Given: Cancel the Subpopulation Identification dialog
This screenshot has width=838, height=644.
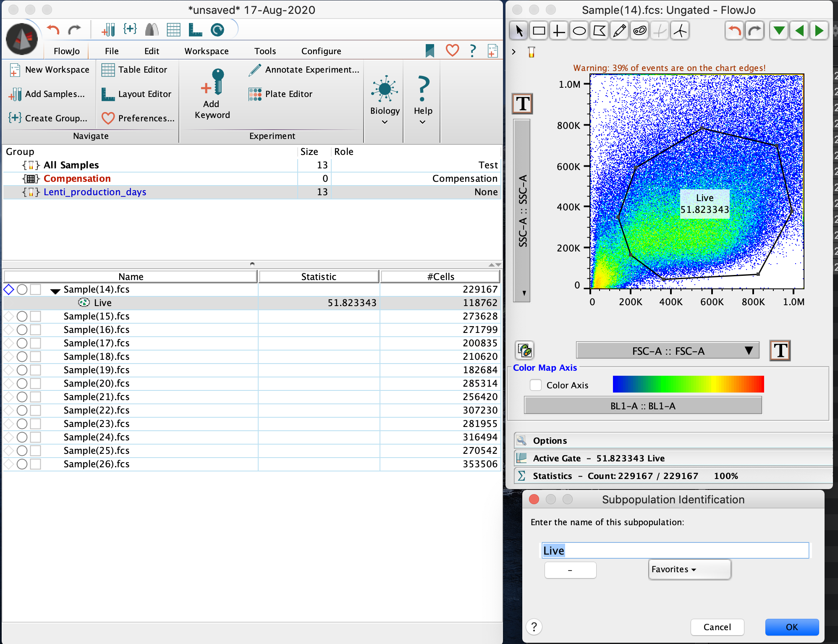Looking at the screenshot, I should (717, 627).
